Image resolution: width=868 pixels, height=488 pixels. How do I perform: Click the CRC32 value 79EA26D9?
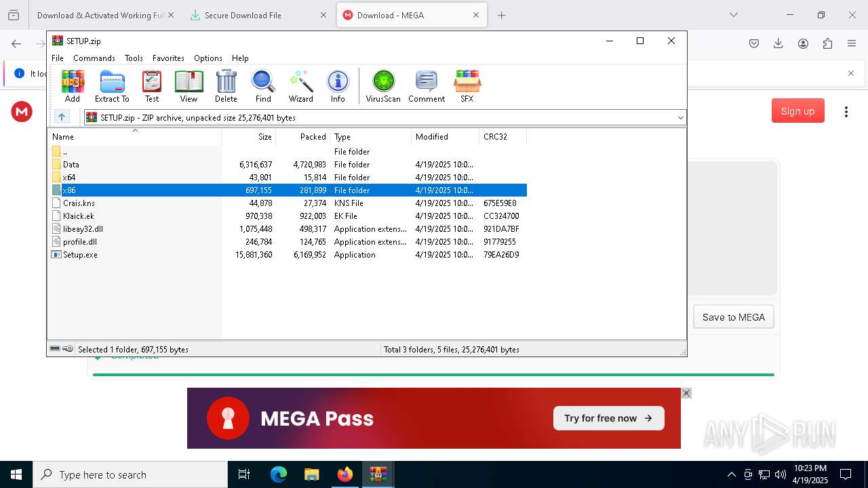(501, 255)
